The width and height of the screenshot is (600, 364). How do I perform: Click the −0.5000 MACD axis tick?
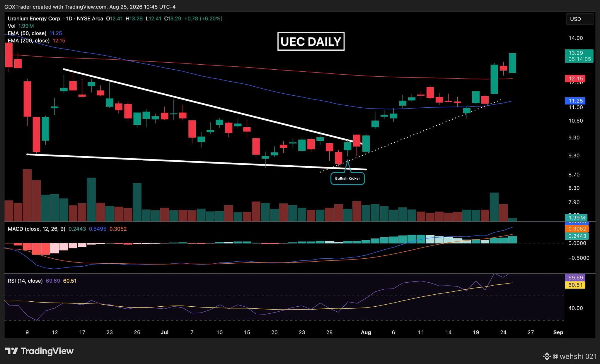coord(579,258)
